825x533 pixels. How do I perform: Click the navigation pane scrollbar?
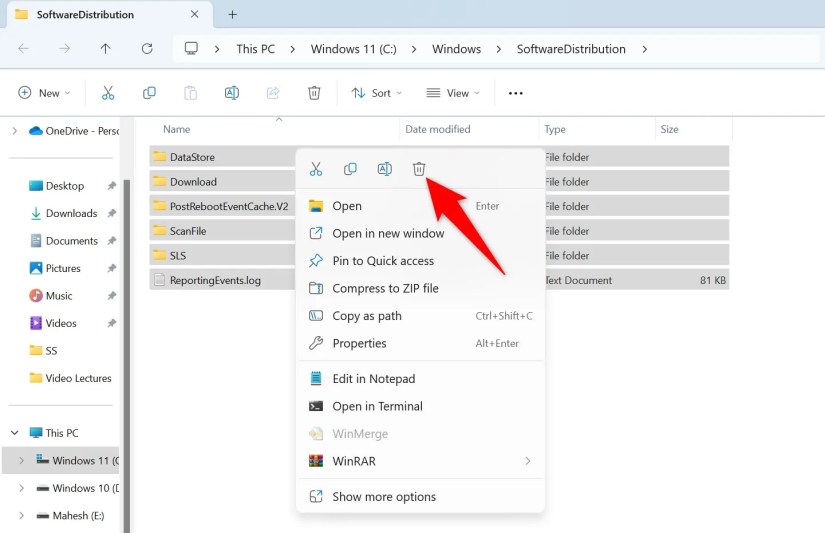127,356
